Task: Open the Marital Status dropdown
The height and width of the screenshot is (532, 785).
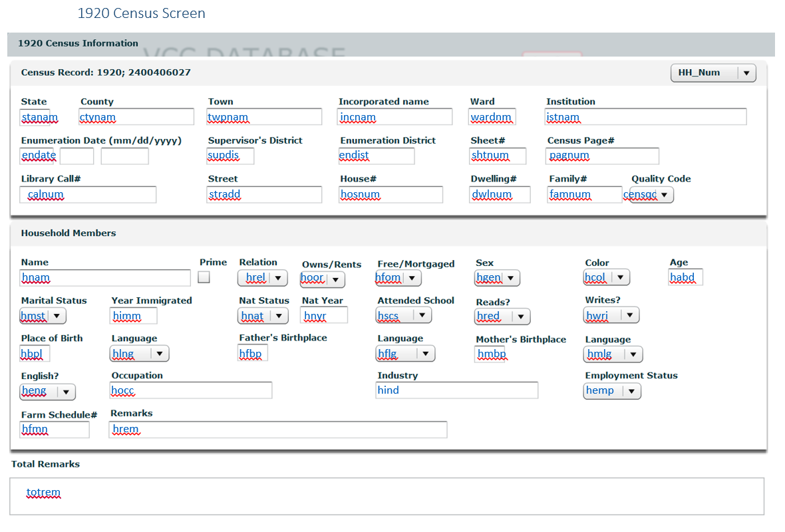Action: point(43,317)
